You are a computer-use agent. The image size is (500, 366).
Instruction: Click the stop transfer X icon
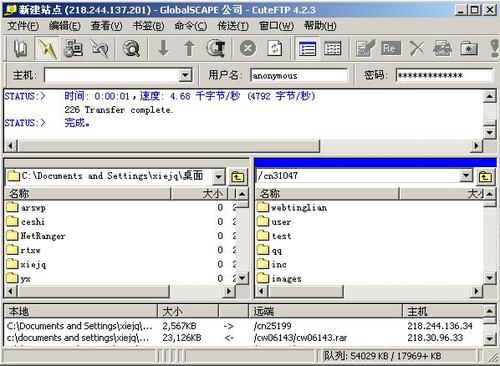248,49
